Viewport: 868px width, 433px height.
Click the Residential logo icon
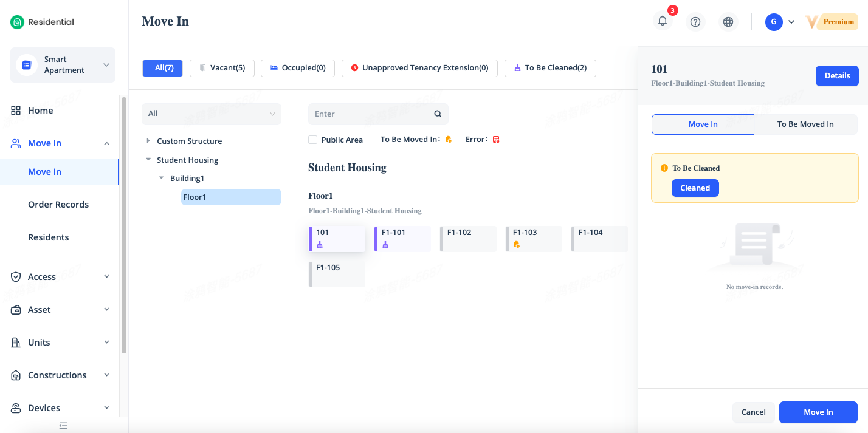coord(17,22)
